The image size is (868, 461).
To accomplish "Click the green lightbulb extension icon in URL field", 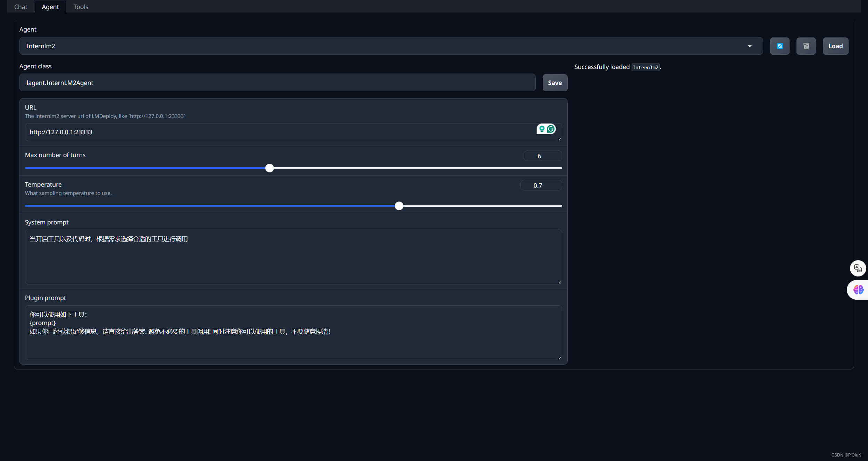I will tap(542, 129).
